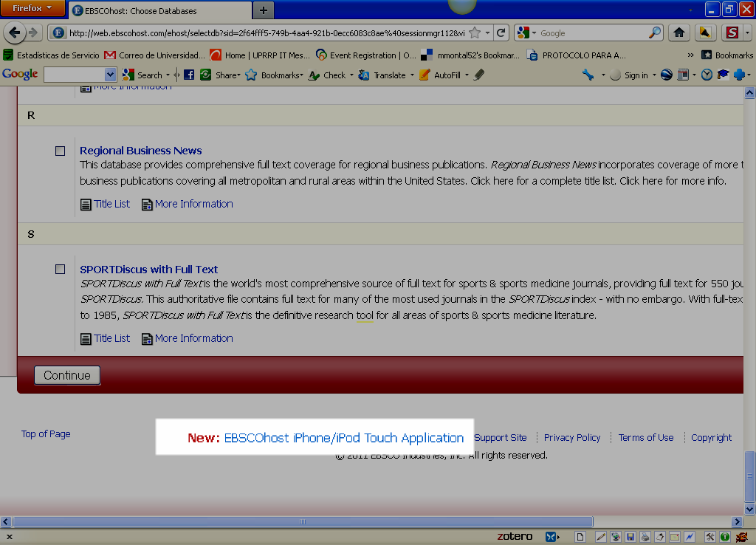Click inside the URL address bar

[x=266, y=33]
